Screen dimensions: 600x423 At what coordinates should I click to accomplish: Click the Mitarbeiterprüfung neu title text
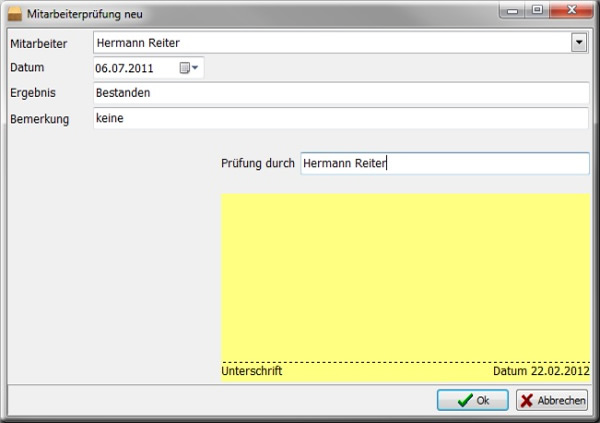[x=85, y=15]
